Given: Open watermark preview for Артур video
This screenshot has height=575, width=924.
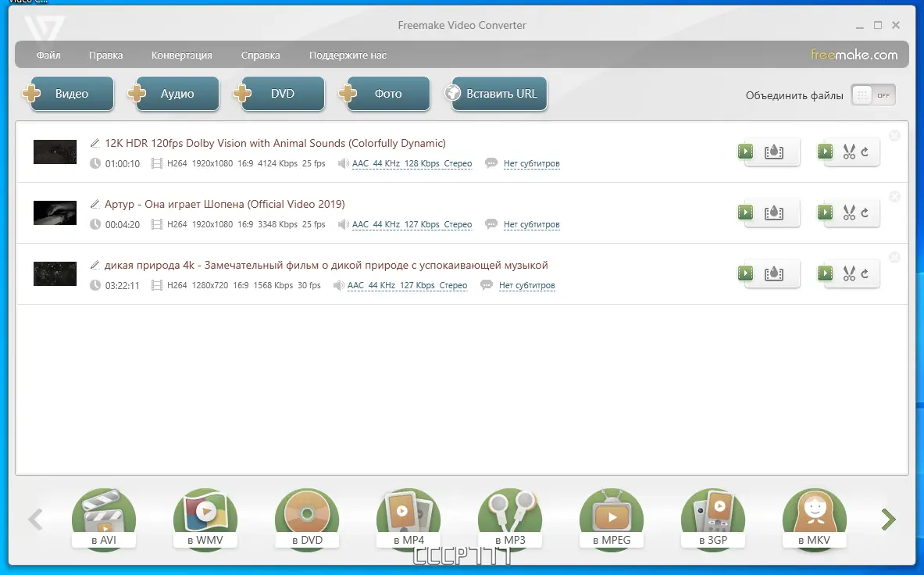Looking at the screenshot, I should click(769, 212).
